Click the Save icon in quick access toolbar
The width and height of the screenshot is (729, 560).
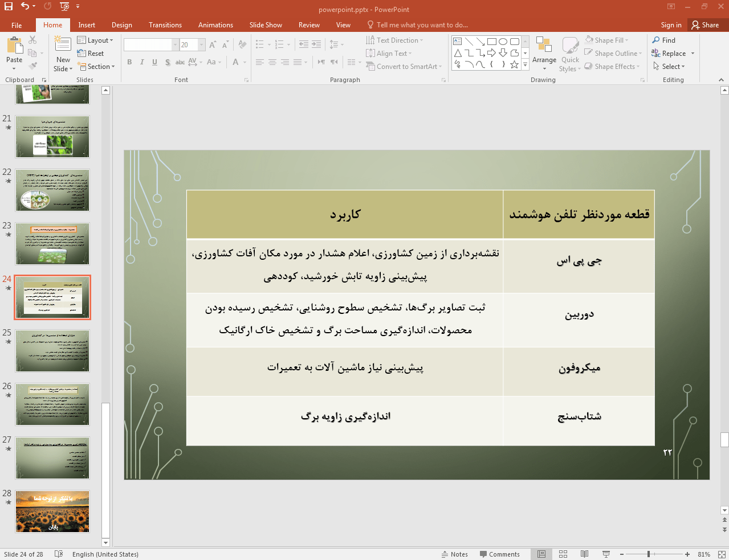pyautogui.click(x=9, y=6)
